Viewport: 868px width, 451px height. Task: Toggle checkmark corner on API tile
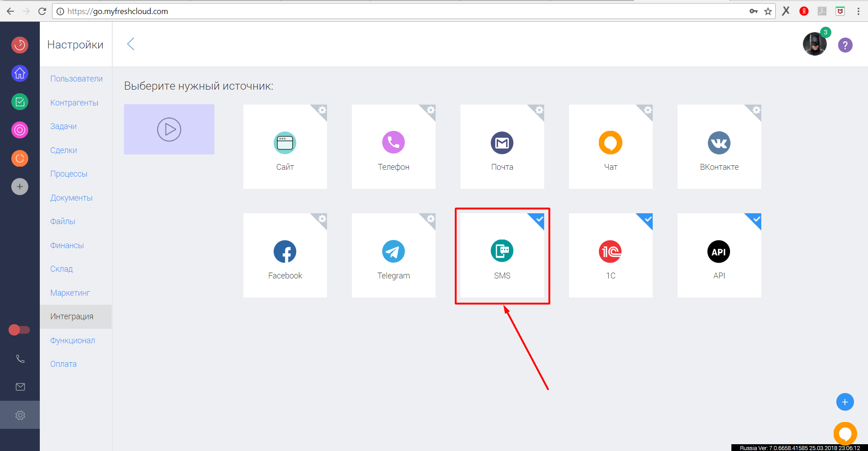click(x=756, y=219)
